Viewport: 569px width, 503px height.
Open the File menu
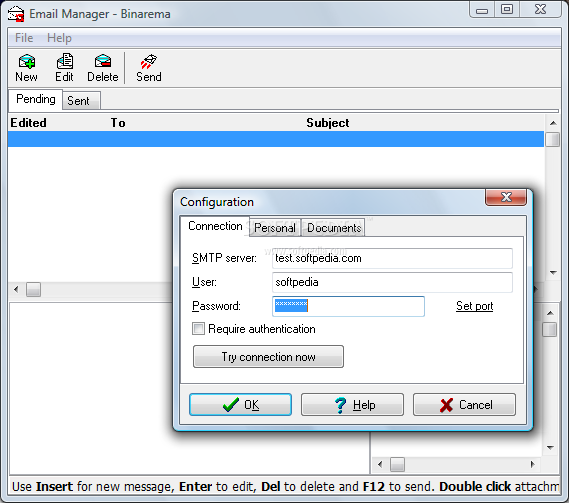[x=24, y=38]
